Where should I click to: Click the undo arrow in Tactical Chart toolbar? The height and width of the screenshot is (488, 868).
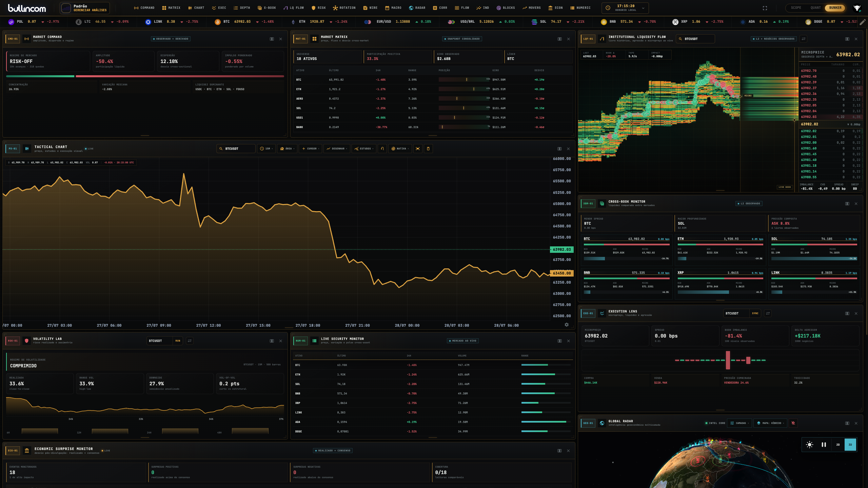[382, 149]
